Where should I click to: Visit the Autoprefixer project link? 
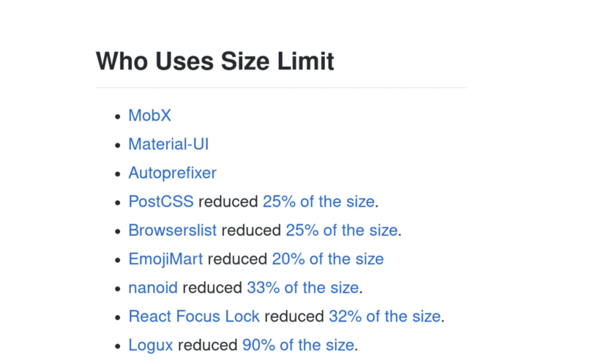click(172, 173)
